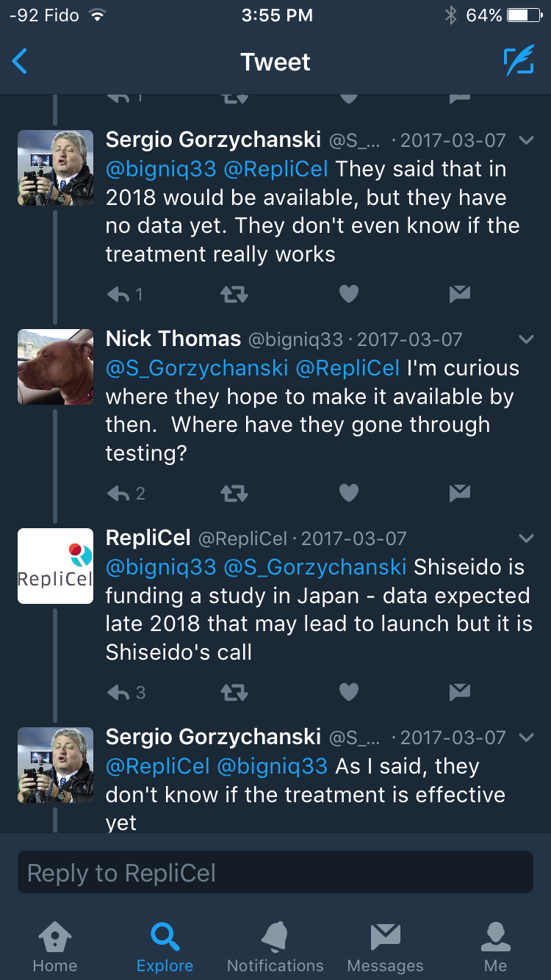Image resolution: width=551 pixels, height=980 pixels.
Task: Tap the Reply to RepliCel field
Action: (x=275, y=873)
